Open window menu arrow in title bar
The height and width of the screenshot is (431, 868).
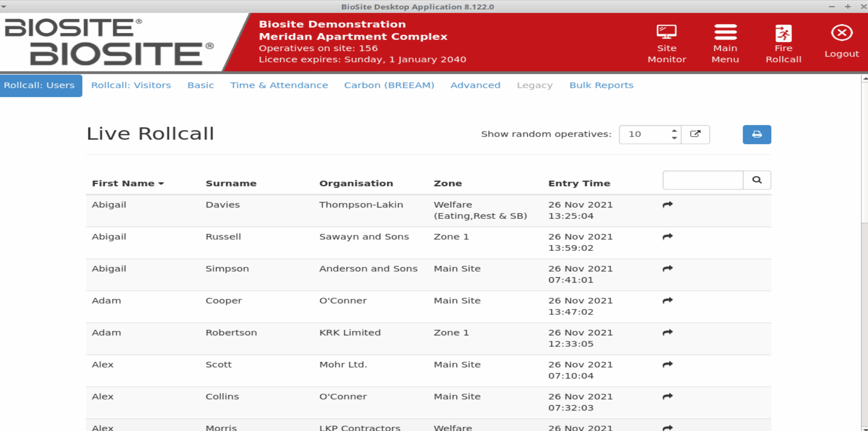pyautogui.click(x=4, y=7)
